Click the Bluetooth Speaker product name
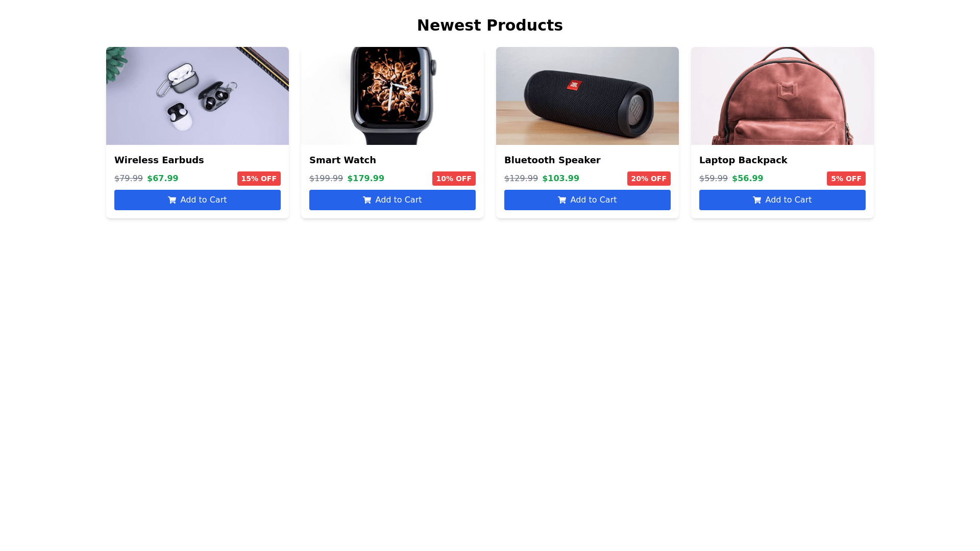This screenshot has height=551, width=980. (552, 160)
